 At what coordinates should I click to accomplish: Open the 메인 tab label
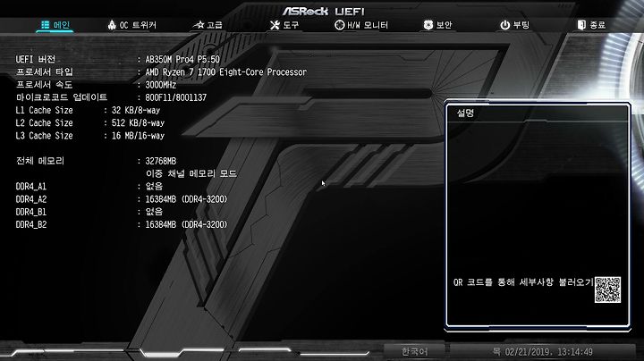62,25
